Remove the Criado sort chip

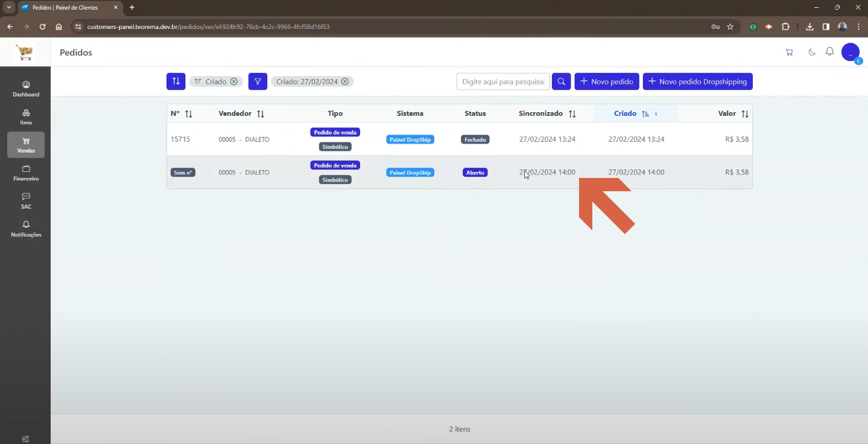(x=234, y=81)
